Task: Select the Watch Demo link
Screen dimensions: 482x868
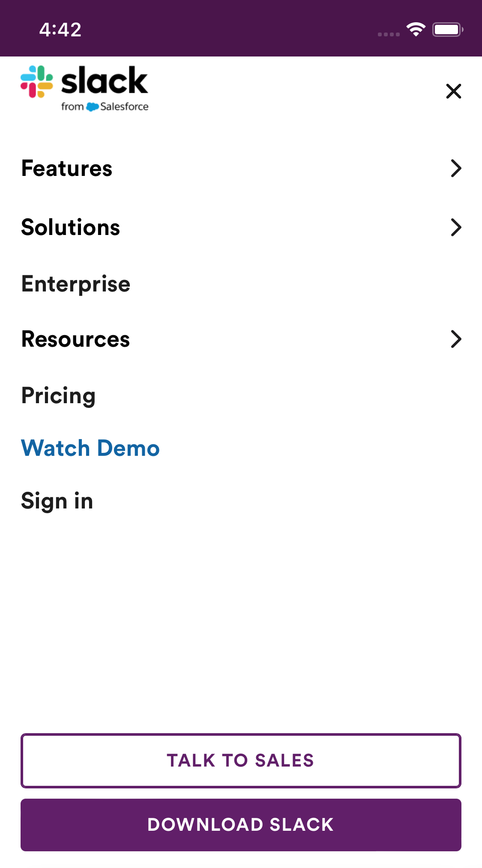Action: click(x=90, y=448)
